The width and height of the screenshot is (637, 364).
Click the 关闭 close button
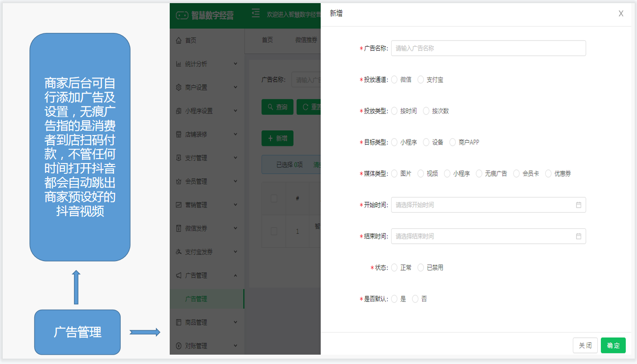(585, 345)
